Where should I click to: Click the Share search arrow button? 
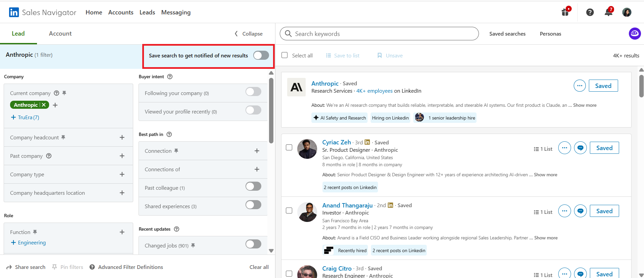point(26,267)
